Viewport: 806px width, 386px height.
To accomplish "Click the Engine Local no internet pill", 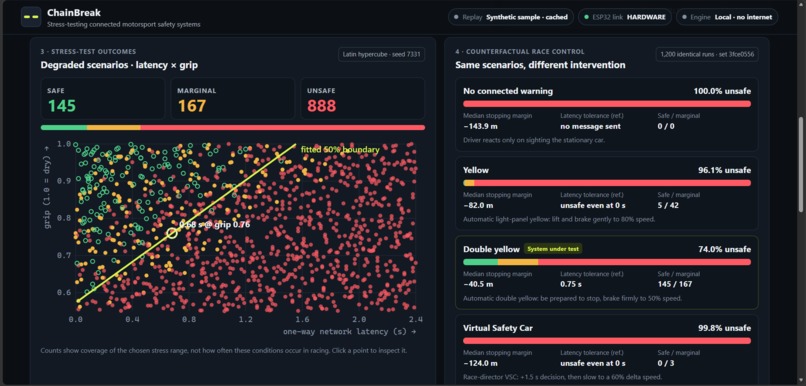I will pyautogui.click(x=727, y=17).
